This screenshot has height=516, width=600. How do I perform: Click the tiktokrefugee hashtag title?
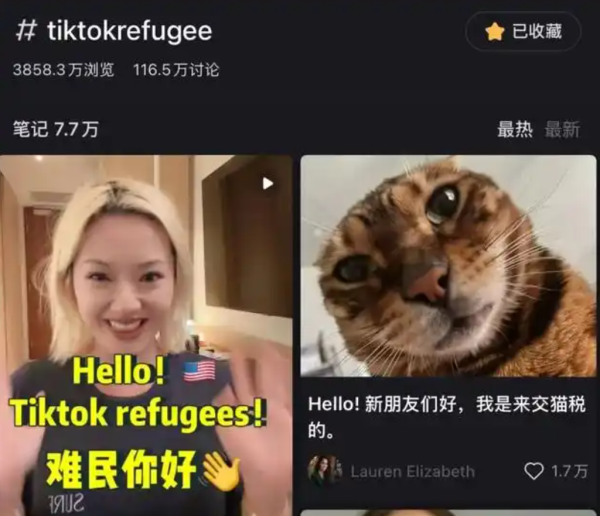[x=129, y=31]
